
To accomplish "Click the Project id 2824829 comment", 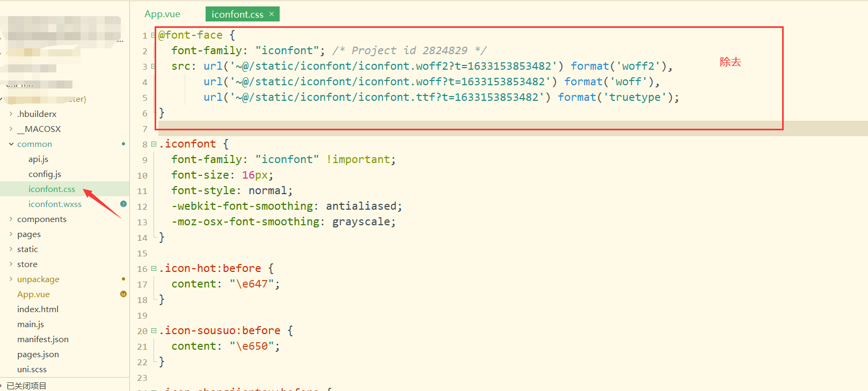I will click(409, 50).
